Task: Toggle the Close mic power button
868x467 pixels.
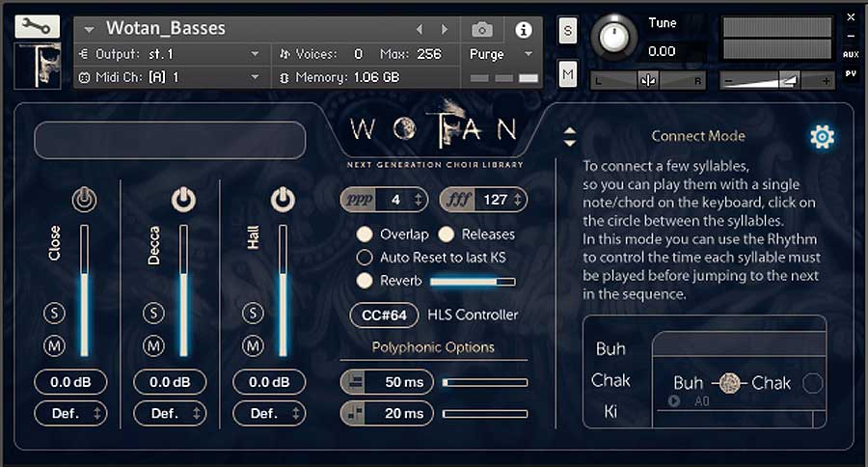Action: 84,200
